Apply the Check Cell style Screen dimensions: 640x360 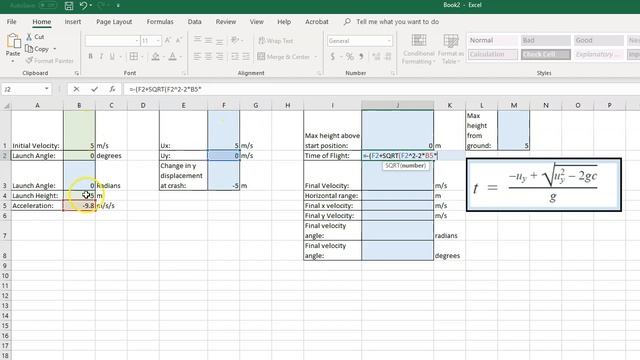[x=546, y=54]
